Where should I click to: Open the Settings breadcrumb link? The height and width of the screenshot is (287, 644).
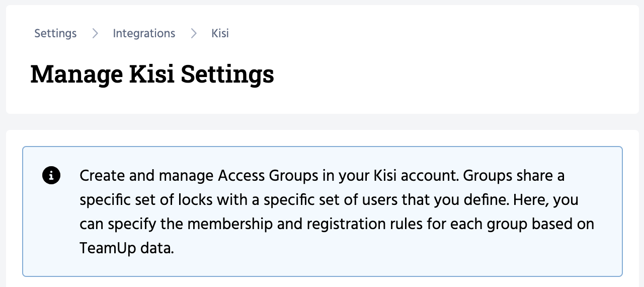[x=55, y=34]
